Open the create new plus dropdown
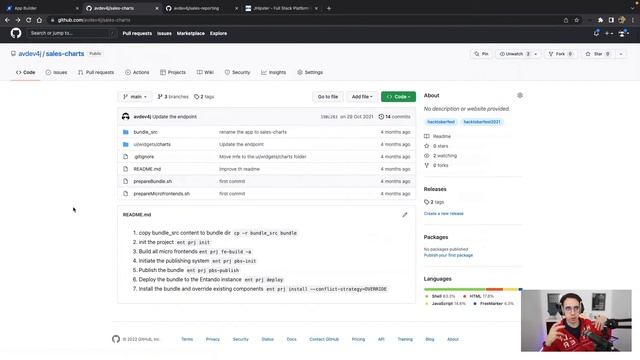Screen dimensions: 640x360 (x=609, y=33)
